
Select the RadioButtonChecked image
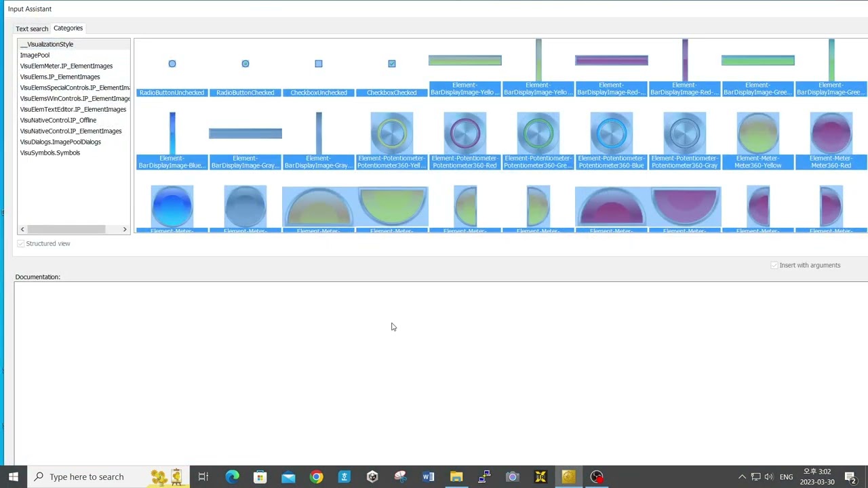click(x=245, y=64)
